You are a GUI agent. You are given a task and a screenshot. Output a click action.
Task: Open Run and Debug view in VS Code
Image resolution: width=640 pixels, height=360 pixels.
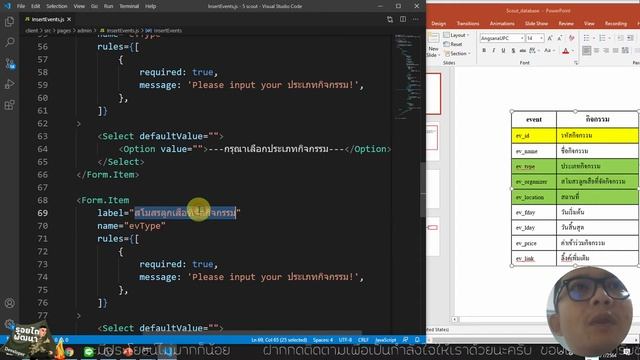point(9,84)
